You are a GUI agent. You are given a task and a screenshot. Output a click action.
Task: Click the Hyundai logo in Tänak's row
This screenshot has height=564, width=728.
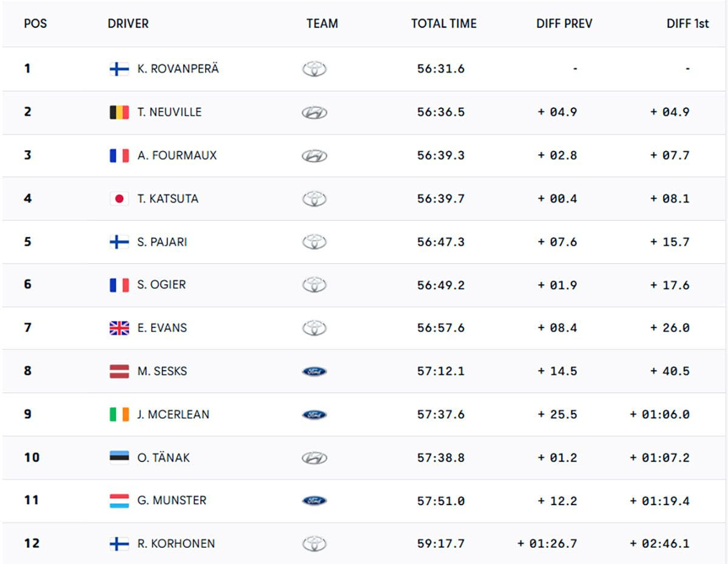click(x=314, y=458)
